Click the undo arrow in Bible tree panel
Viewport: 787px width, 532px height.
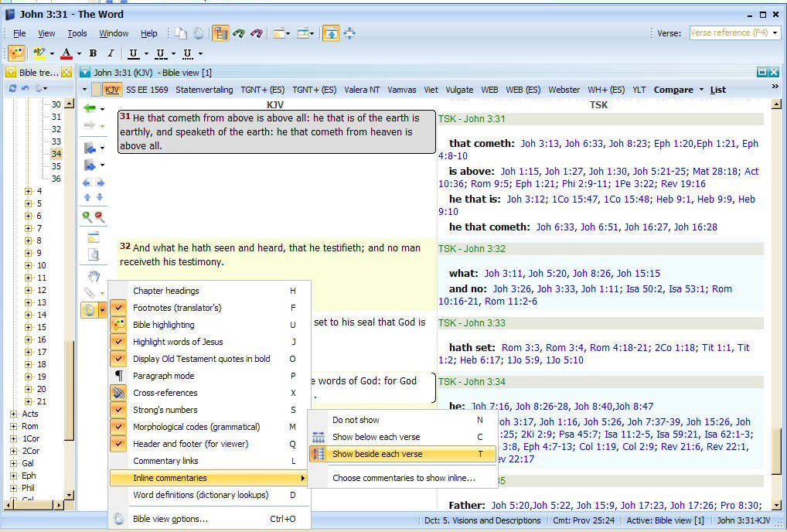click(25, 88)
